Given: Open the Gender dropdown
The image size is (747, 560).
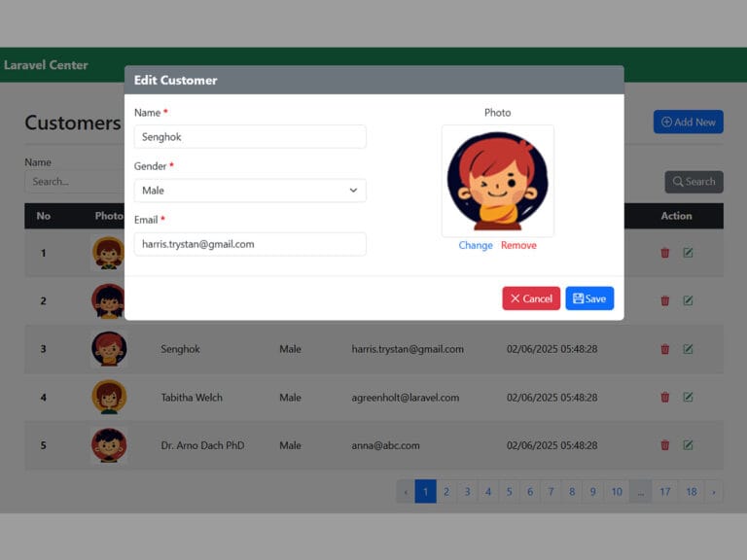Looking at the screenshot, I should 250,191.
